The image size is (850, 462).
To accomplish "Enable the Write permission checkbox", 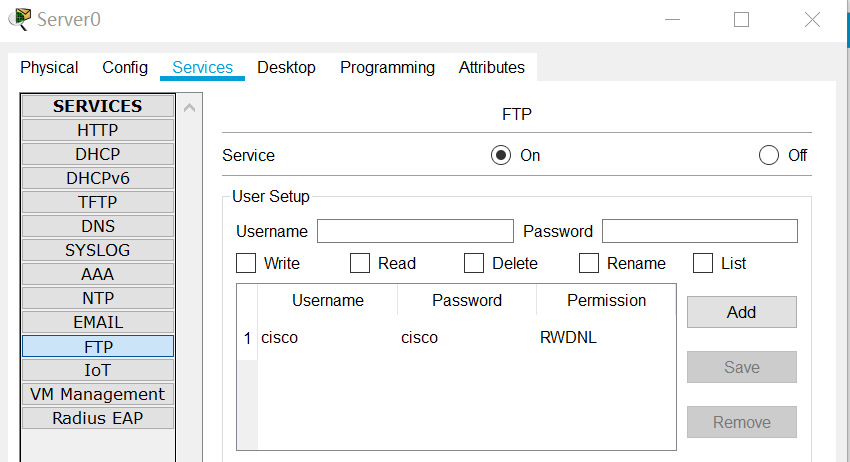I will pyautogui.click(x=246, y=264).
